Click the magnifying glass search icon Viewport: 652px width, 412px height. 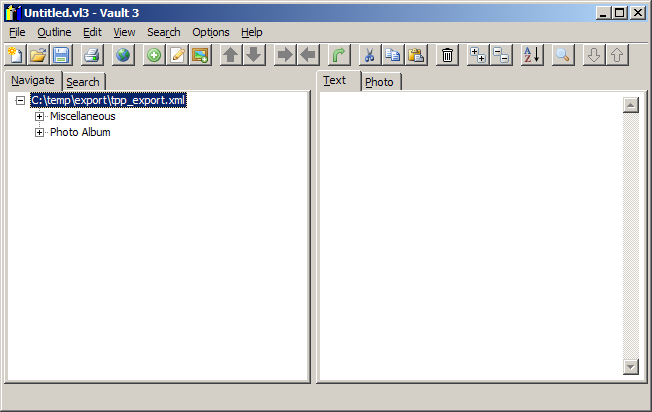coord(562,55)
